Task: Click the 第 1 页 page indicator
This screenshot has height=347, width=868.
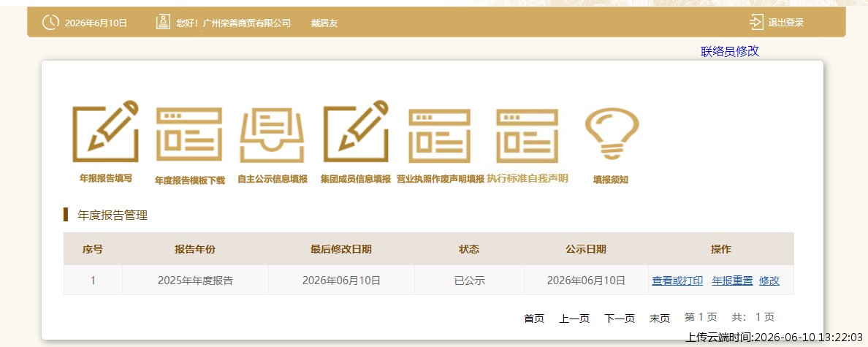Action: (701, 317)
